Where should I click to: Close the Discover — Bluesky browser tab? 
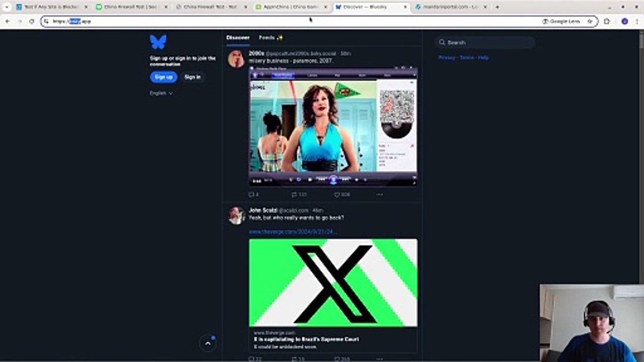pyautogui.click(x=405, y=7)
